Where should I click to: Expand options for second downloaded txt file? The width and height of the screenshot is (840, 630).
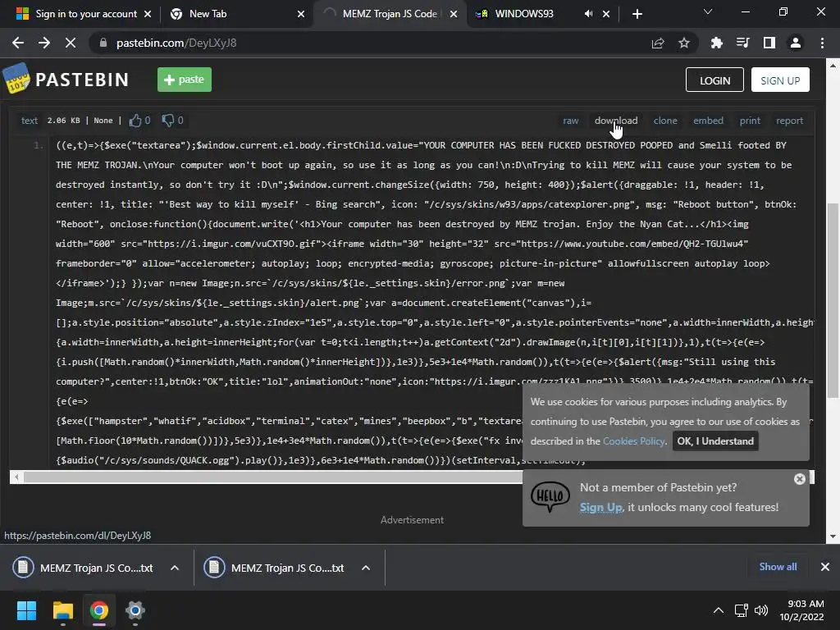[366, 568]
